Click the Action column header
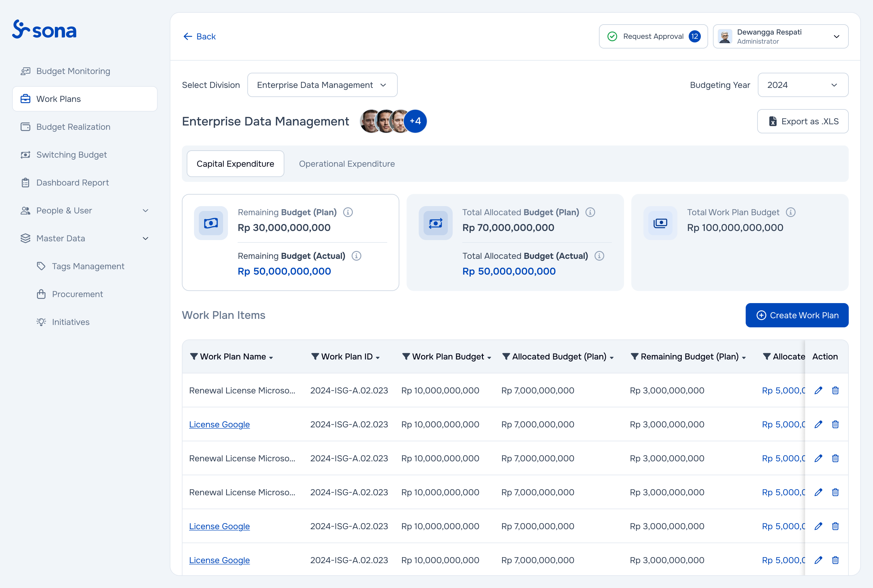Viewport: 873px width, 588px height. pos(824,357)
